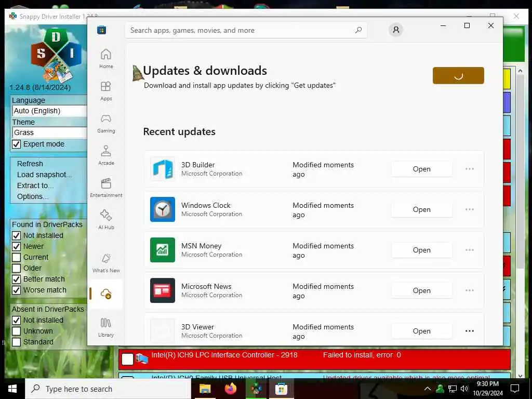Enable the Current checkbox
This screenshot has height=399, width=532.
coord(16,257)
